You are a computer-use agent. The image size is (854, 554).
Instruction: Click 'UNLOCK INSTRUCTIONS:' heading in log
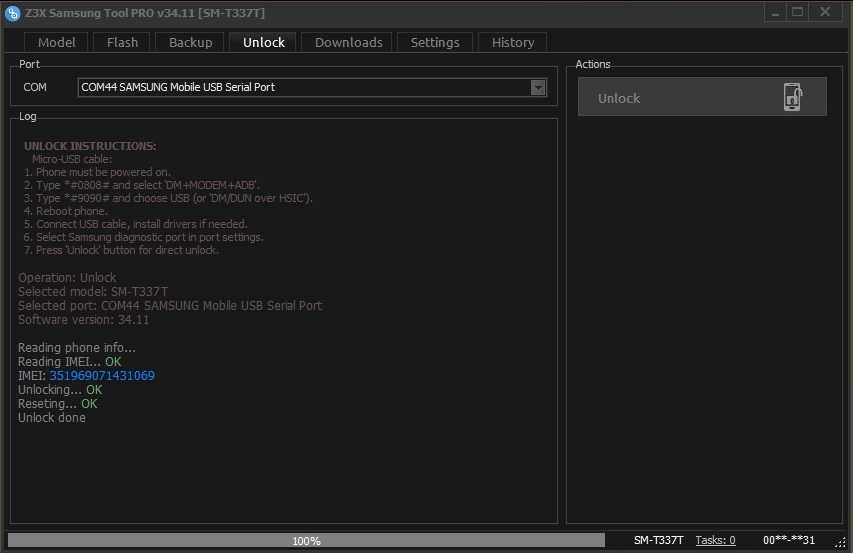tap(90, 146)
